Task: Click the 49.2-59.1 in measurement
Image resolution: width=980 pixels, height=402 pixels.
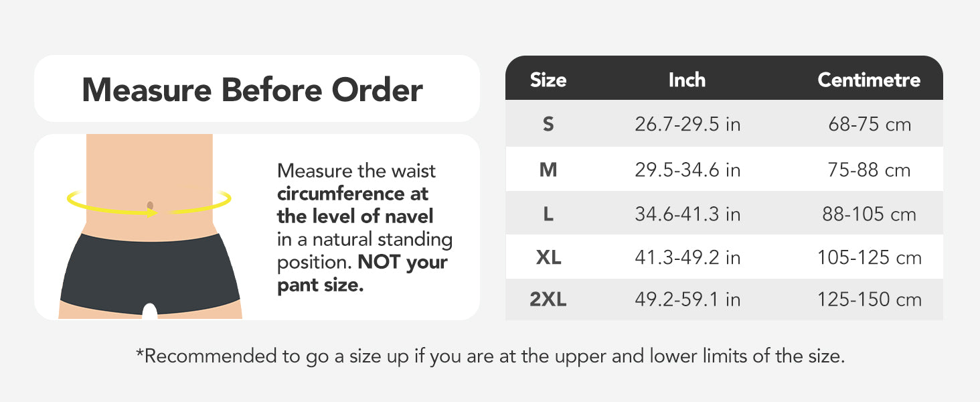Action: [x=687, y=299]
